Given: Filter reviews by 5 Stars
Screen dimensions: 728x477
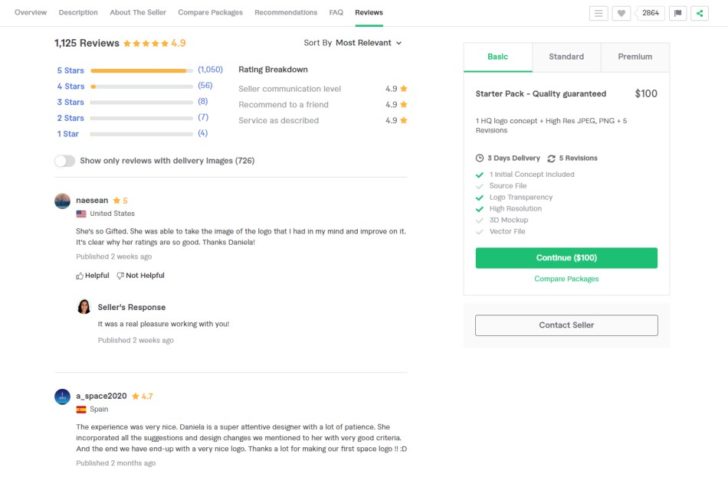Looking at the screenshot, I should coord(71,71).
